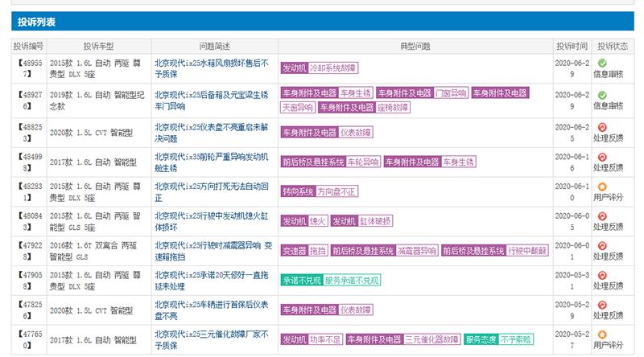Click the 典型问题 column header

415,46
